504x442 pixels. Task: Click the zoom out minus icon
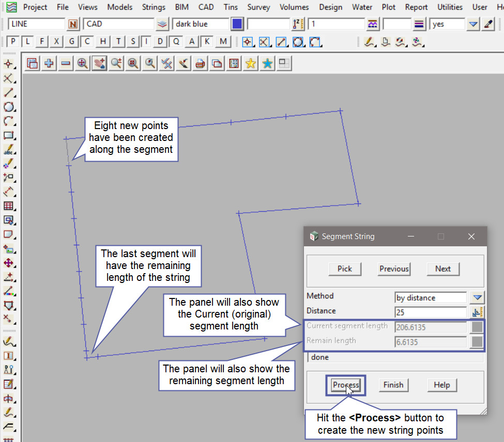(x=66, y=64)
